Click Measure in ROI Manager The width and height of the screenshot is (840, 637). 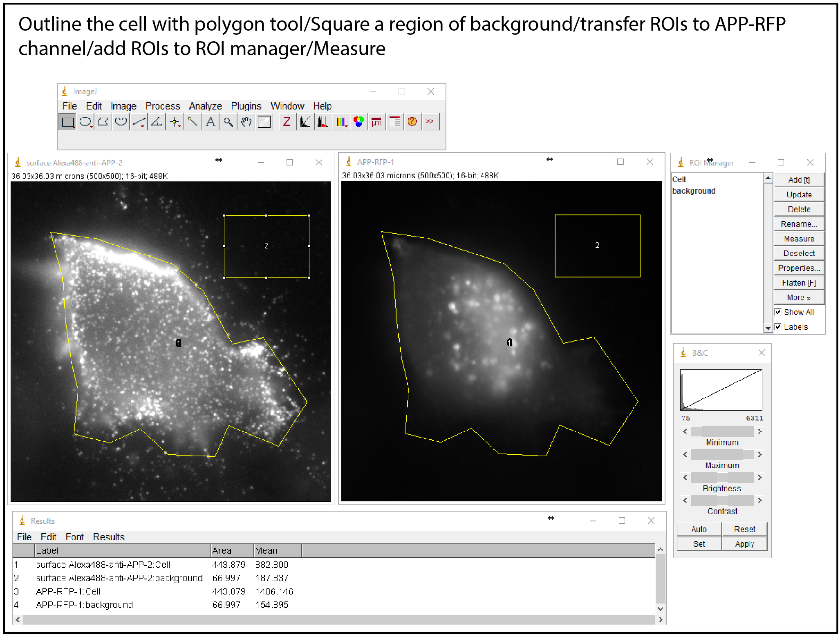click(799, 239)
